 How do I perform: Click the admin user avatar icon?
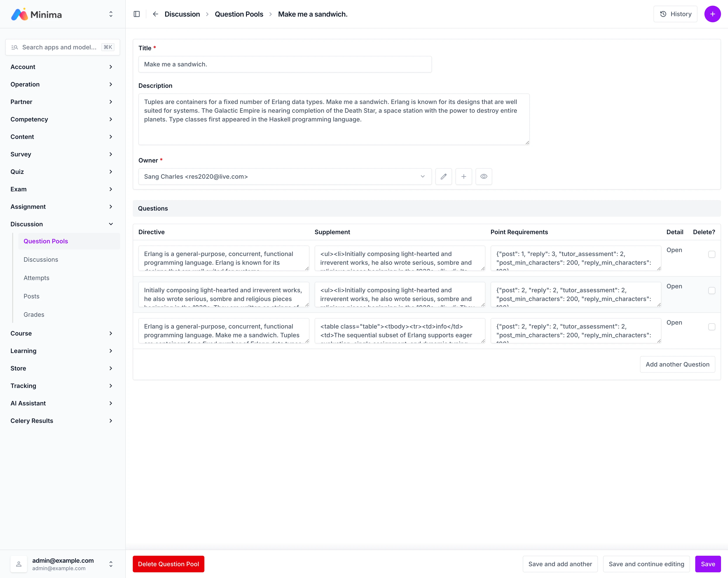click(x=19, y=564)
